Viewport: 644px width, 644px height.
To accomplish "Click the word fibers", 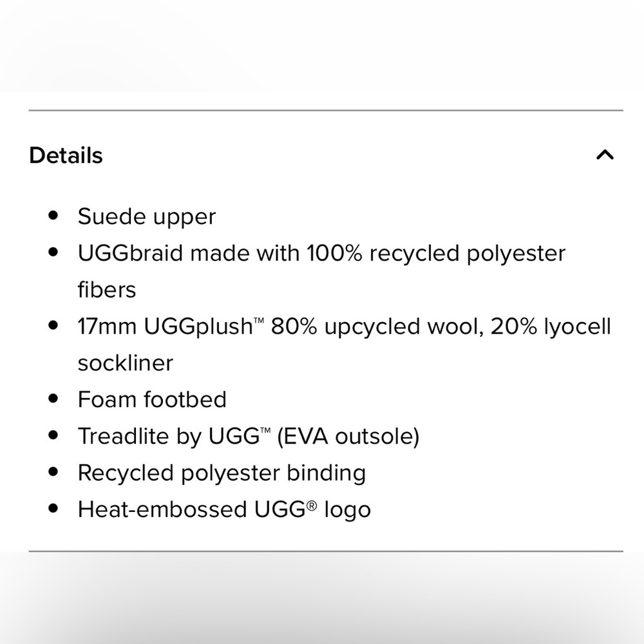I will (107, 290).
